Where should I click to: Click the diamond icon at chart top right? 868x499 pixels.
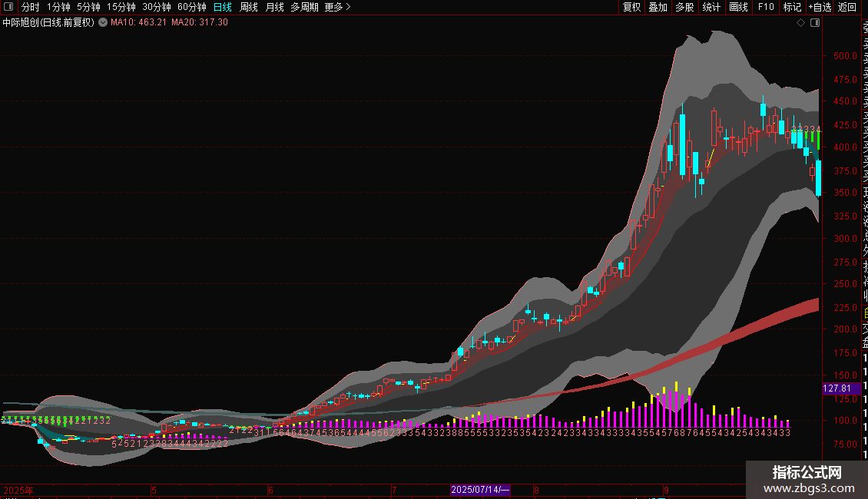coord(800,23)
